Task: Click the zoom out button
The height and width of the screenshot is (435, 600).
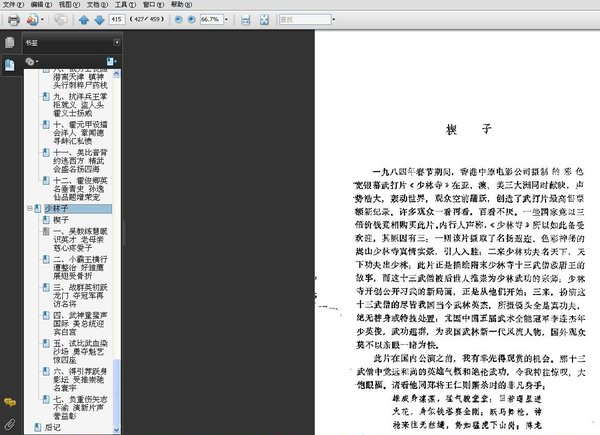Action: [178, 19]
